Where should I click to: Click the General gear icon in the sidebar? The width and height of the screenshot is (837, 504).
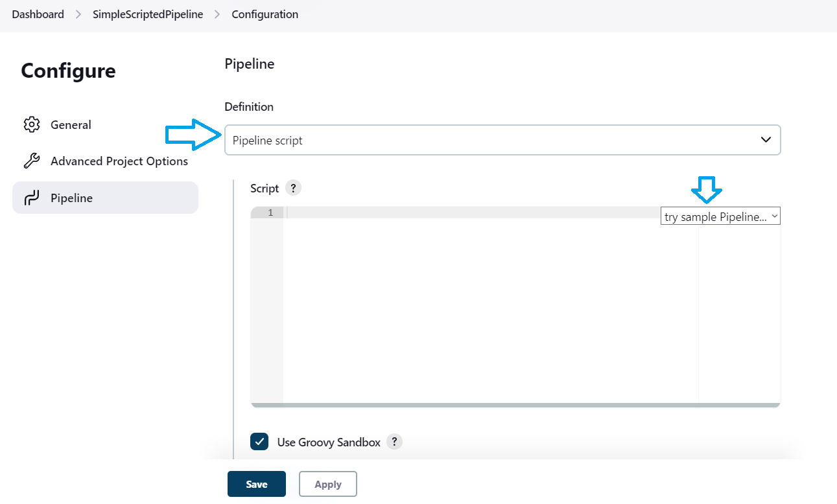pyautogui.click(x=32, y=124)
